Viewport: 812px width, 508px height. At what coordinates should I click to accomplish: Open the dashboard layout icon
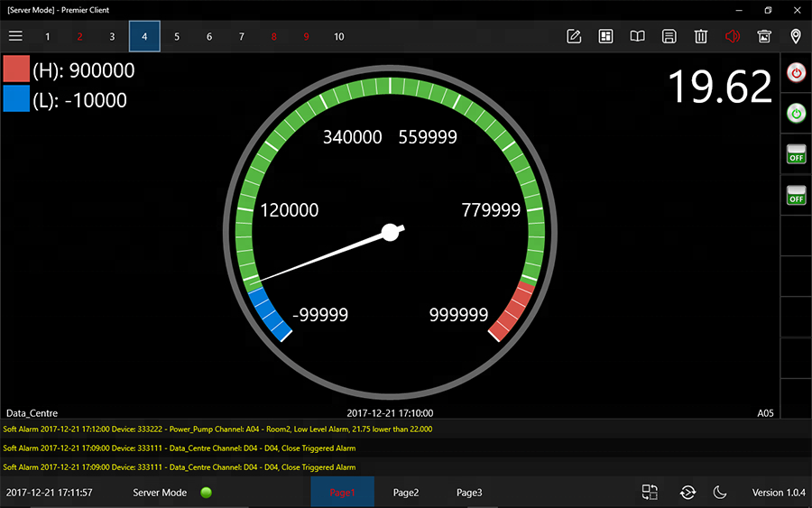pos(605,36)
